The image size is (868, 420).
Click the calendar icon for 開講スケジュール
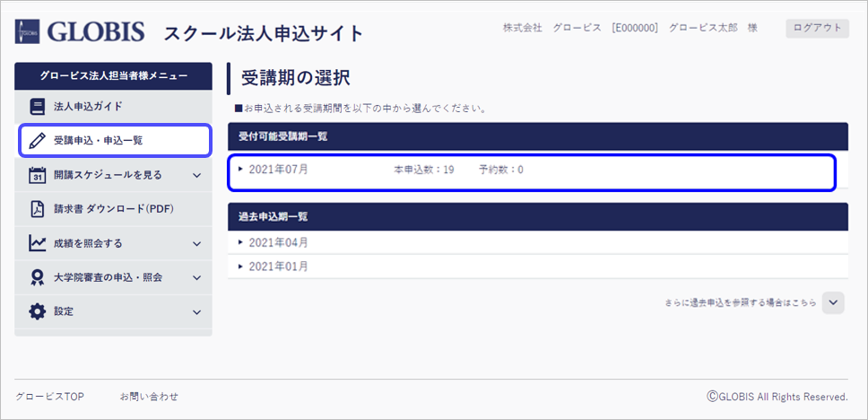tap(37, 175)
